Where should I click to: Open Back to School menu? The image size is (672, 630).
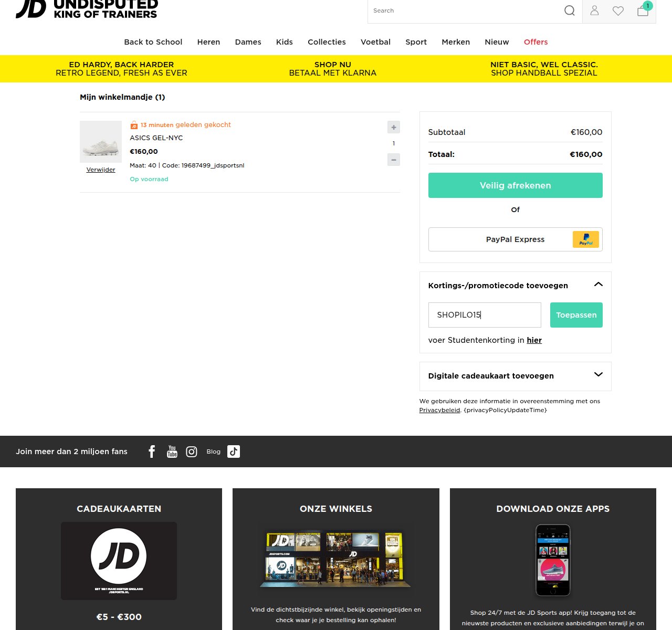coord(153,42)
